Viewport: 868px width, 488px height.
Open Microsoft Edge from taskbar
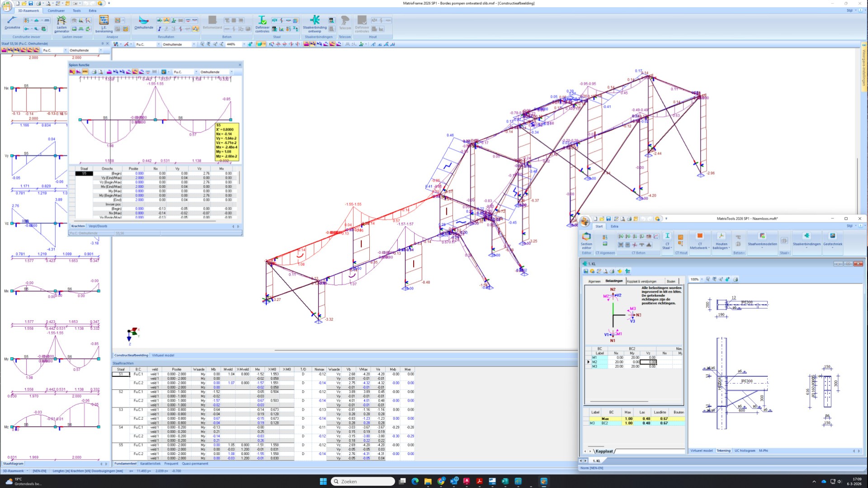point(415,481)
